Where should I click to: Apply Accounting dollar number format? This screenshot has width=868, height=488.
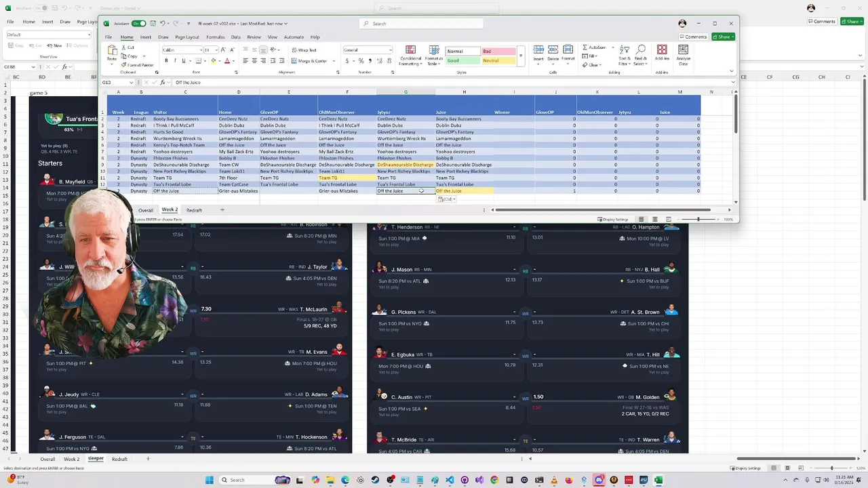point(347,61)
